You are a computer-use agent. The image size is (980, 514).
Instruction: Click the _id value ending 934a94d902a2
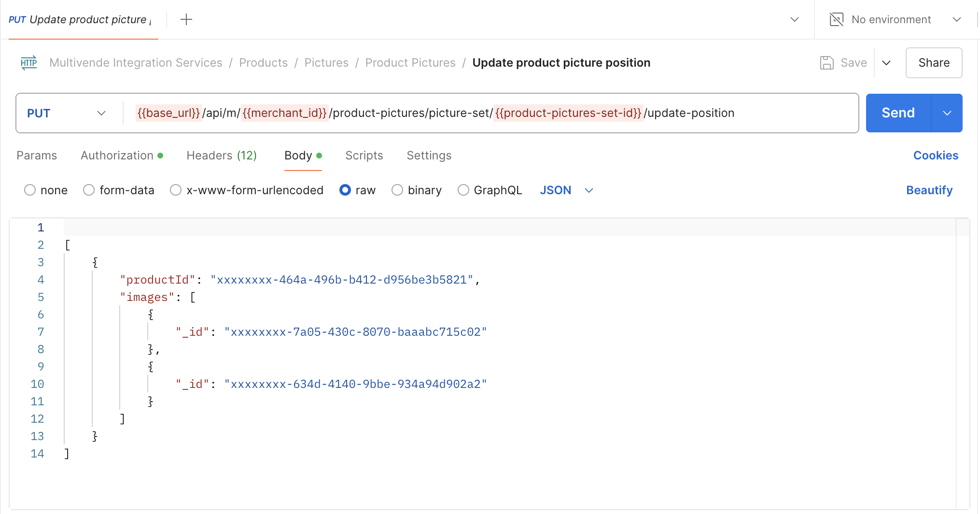[x=356, y=384]
